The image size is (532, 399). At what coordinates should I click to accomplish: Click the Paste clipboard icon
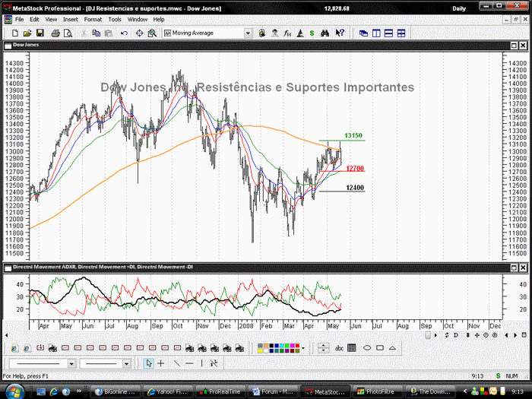click(109, 33)
